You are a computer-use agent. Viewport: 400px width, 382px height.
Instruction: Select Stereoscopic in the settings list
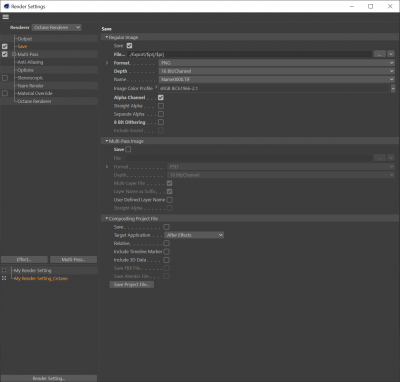(30, 78)
